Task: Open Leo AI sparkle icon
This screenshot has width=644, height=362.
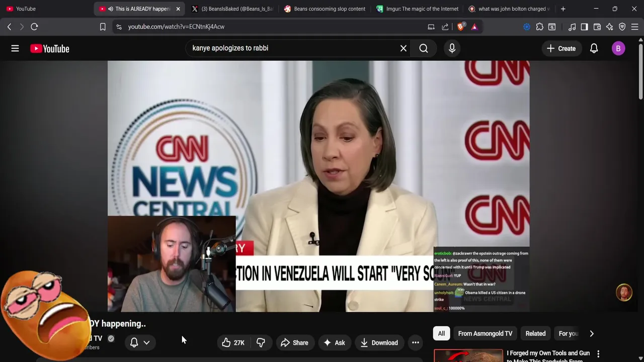Action: click(x=609, y=27)
